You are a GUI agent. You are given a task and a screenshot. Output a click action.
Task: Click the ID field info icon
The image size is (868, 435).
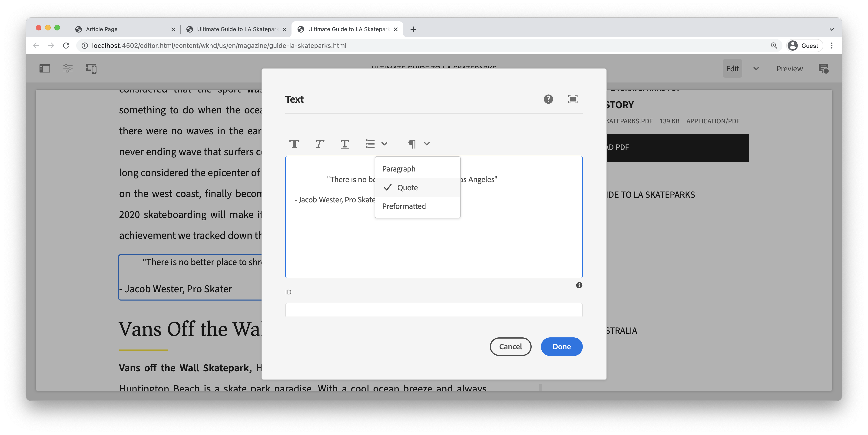(x=579, y=285)
